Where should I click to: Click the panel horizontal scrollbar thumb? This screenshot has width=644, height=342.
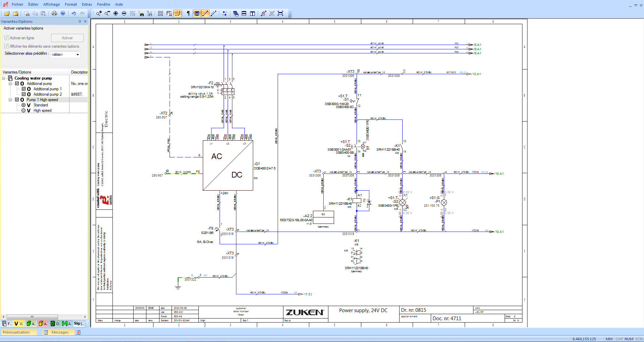point(32,317)
